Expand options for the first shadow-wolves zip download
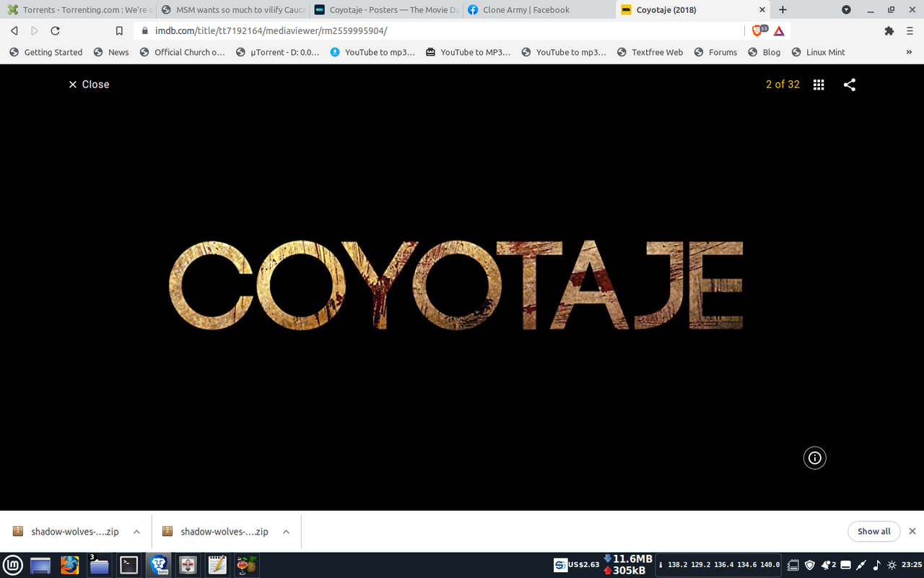 136,531
